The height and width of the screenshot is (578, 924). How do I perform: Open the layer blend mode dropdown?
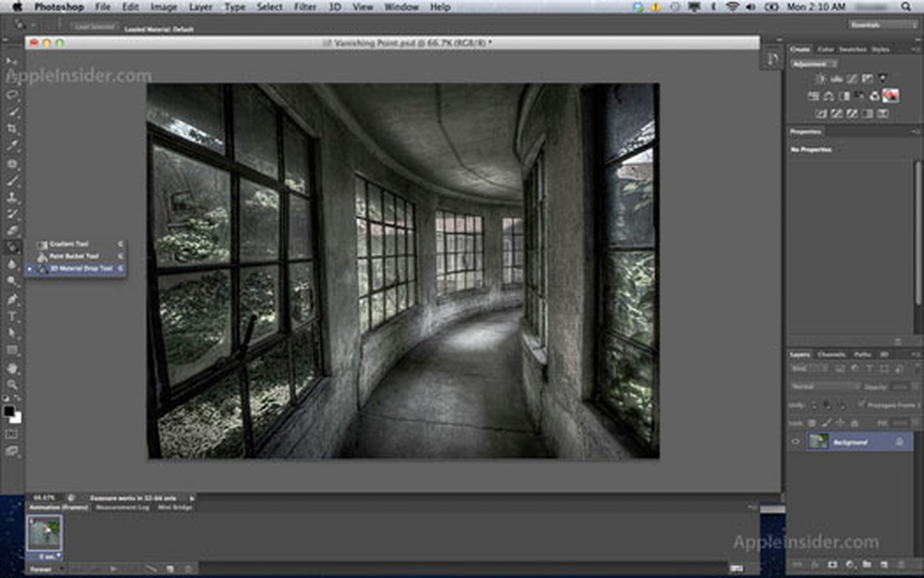click(x=825, y=386)
